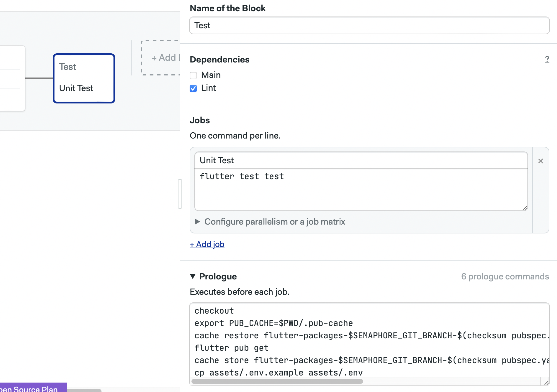The height and width of the screenshot is (392, 557).
Task: Click the Unit Test label inside the Test block
Action: (x=76, y=88)
